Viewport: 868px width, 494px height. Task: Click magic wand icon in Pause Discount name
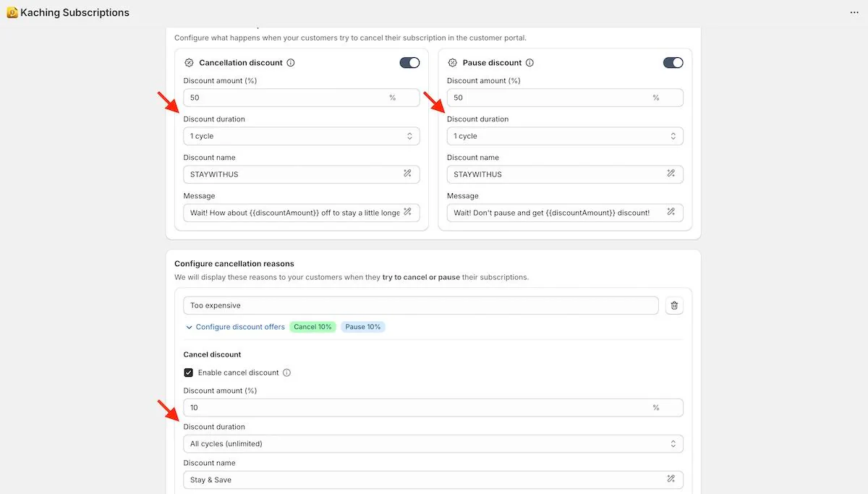click(671, 174)
